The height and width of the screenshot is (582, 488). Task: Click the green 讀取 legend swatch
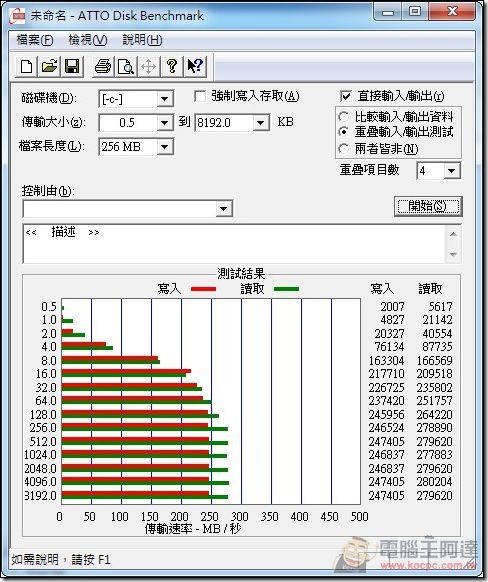286,289
